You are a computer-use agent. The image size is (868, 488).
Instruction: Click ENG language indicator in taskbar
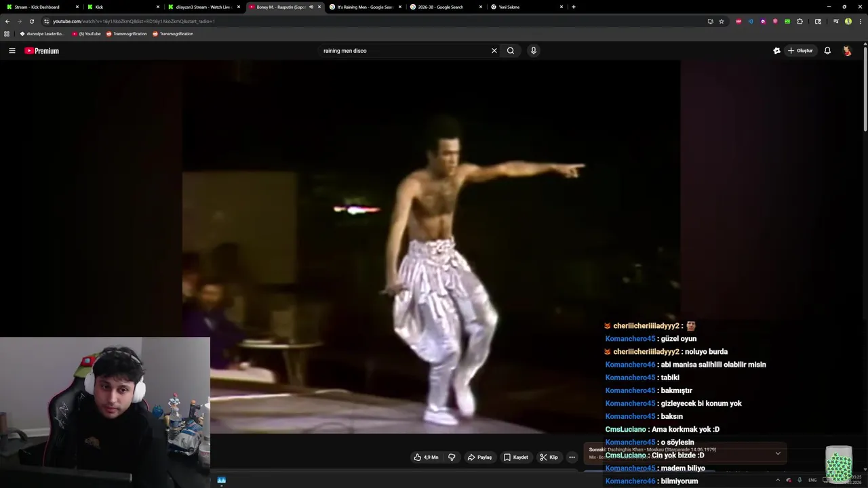[x=812, y=480]
